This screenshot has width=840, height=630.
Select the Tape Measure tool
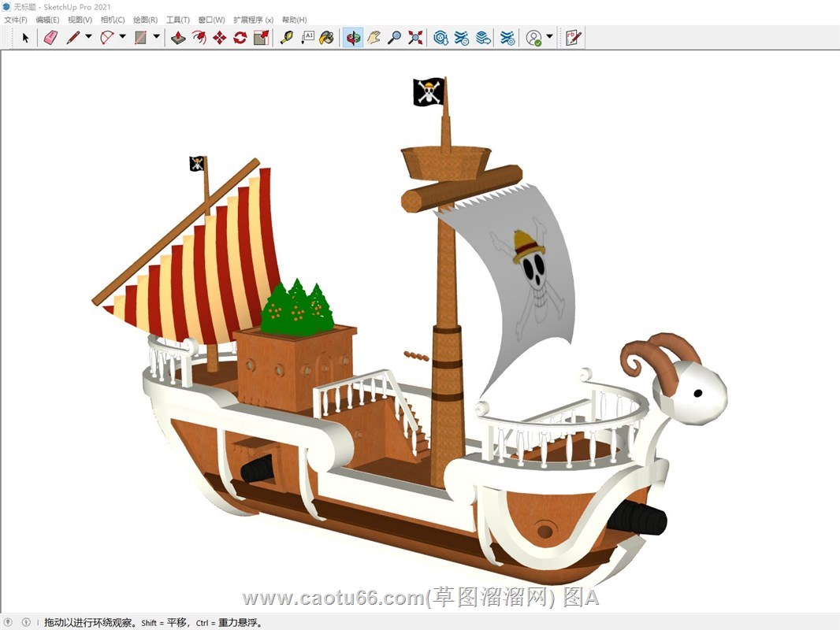287,38
